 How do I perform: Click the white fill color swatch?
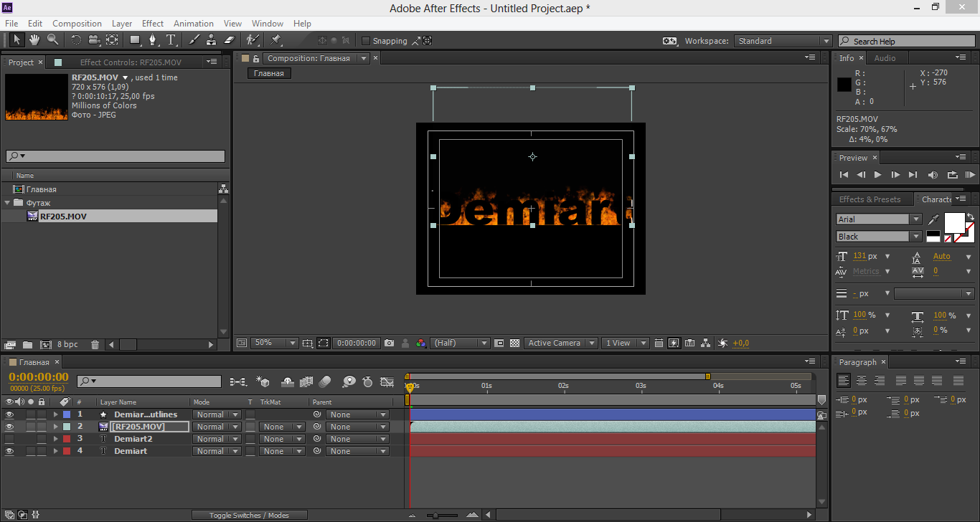tap(954, 223)
